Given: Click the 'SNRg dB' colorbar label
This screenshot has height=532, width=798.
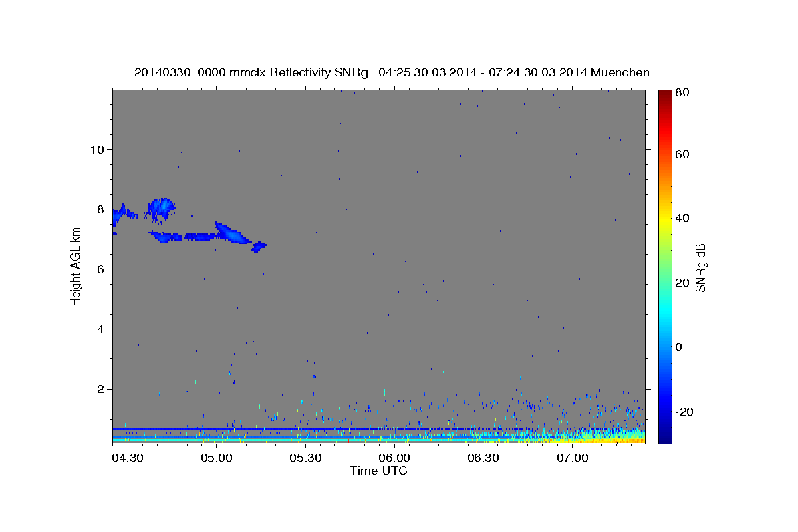Looking at the screenshot, I should [700, 267].
